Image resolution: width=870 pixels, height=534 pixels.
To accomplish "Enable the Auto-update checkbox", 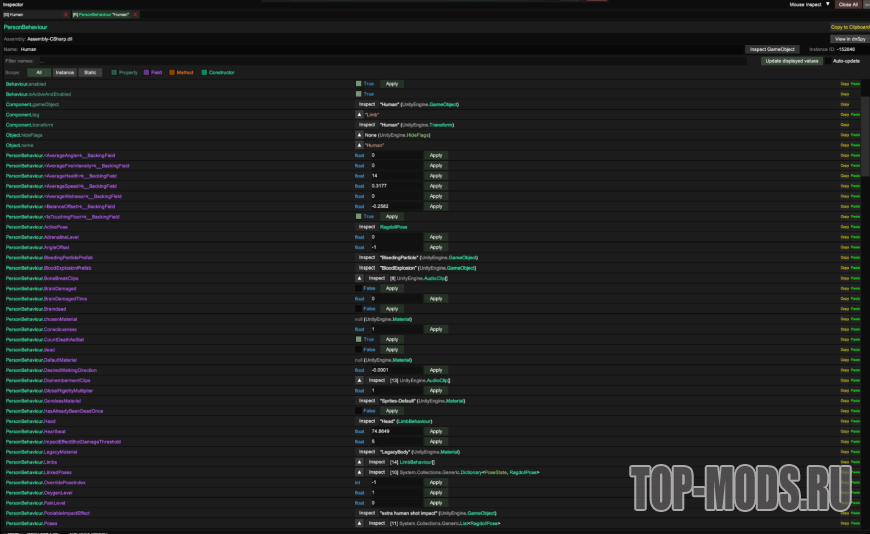I will tap(828, 61).
